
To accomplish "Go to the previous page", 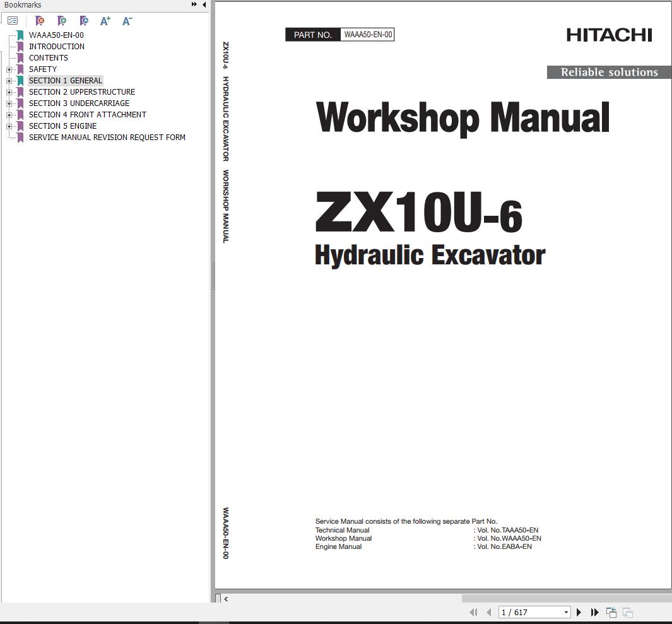I will point(488,613).
